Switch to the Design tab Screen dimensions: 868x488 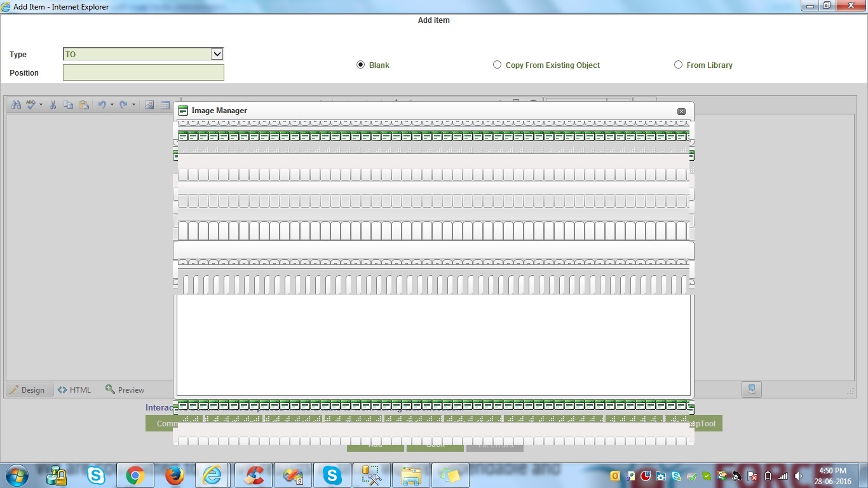point(27,390)
